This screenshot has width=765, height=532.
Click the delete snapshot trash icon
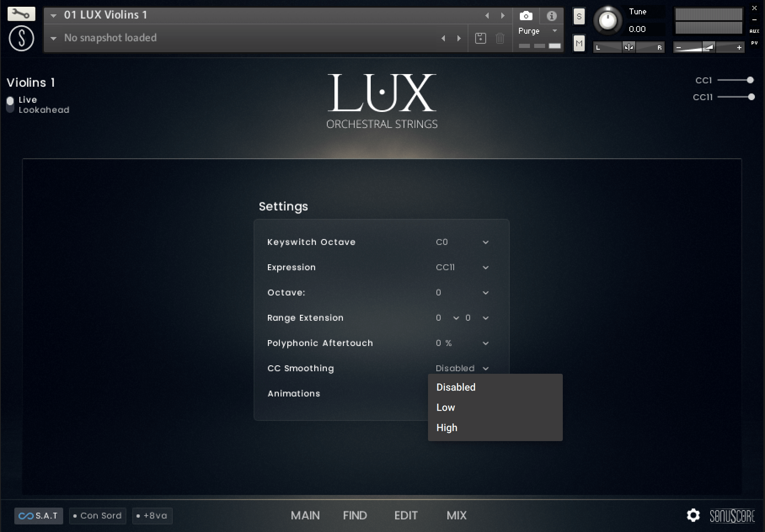click(500, 38)
